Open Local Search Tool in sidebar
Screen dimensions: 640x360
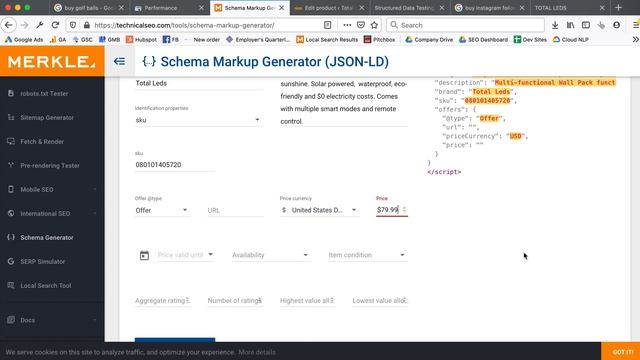point(46,286)
